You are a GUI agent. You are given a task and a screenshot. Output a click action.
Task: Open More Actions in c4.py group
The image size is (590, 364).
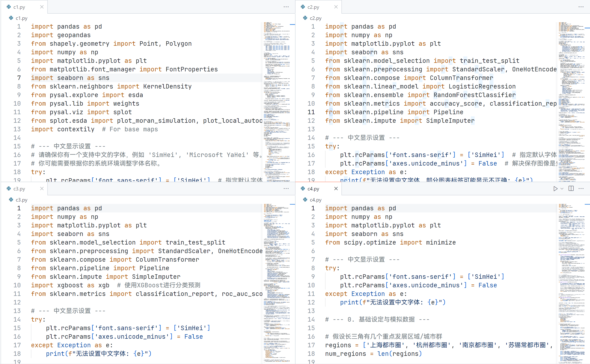coord(581,189)
